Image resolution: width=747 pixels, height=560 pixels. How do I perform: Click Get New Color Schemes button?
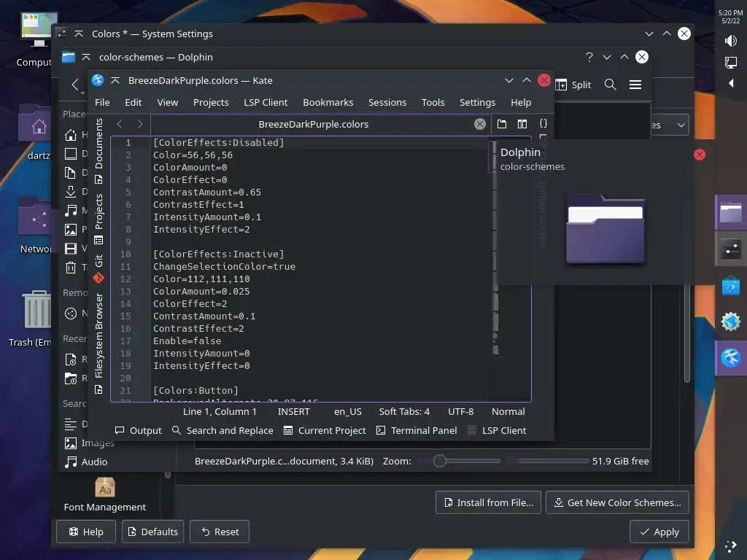(x=617, y=502)
